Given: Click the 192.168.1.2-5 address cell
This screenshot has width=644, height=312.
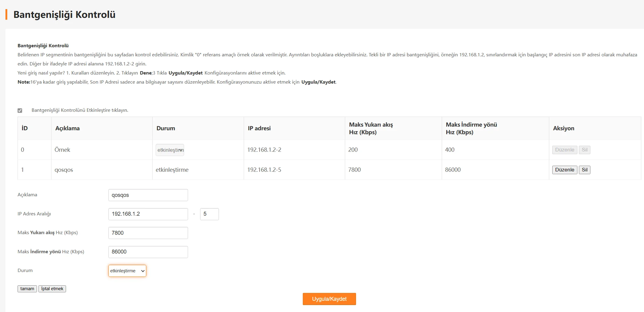Looking at the screenshot, I should coord(264,170).
